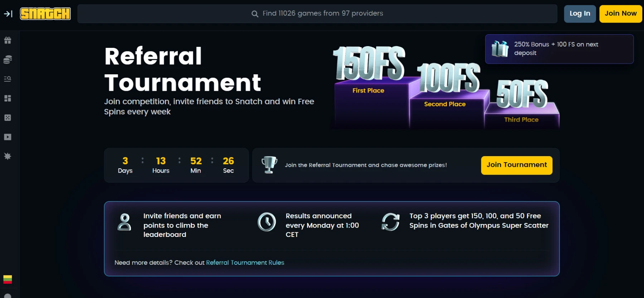Click the magnifier search icon
Image resolution: width=644 pixels, height=298 pixels.
pos(255,14)
